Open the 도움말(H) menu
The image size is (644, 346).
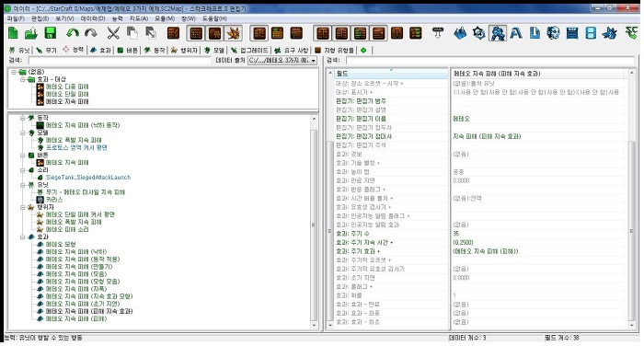pos(214,18)
